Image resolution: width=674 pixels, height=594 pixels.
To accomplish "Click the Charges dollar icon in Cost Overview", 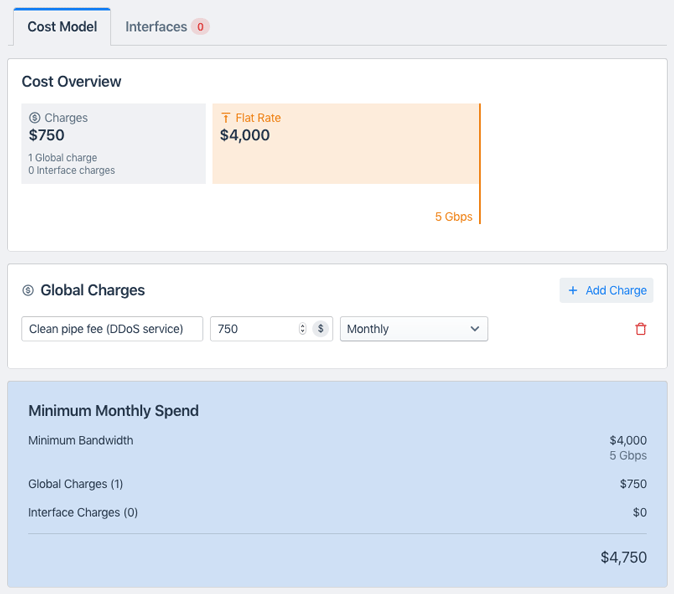I will (35, 118).
